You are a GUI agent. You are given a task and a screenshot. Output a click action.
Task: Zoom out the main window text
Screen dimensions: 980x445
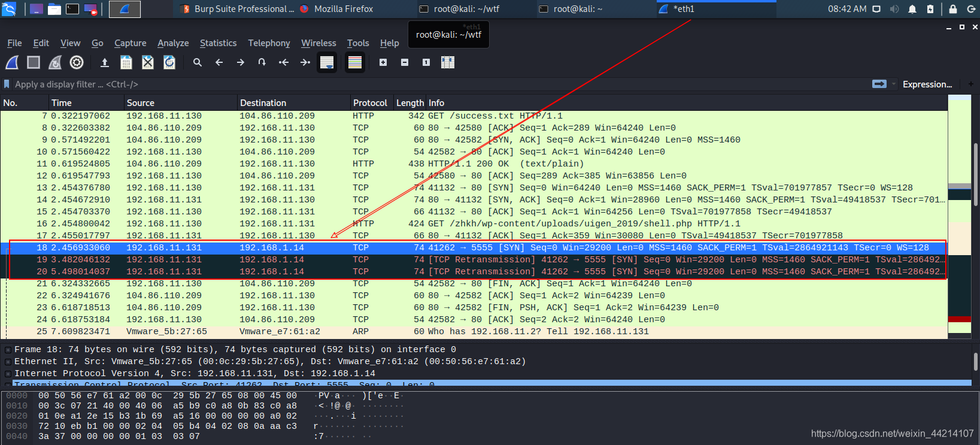pyautogui.click(x=405, y=62)
